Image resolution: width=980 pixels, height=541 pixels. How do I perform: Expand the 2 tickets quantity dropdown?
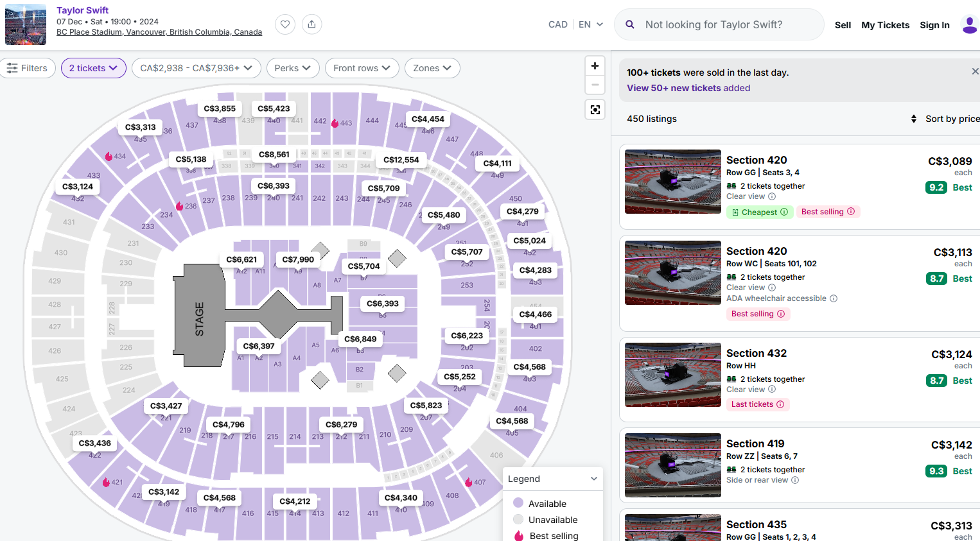[x=94, y=68]
